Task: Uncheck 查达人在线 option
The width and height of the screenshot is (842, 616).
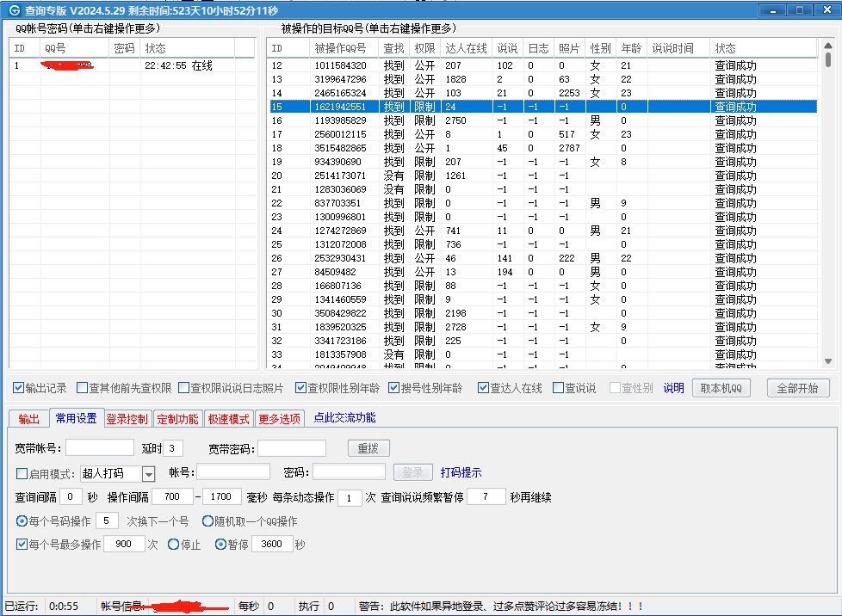Action: [x=483, y=388]
